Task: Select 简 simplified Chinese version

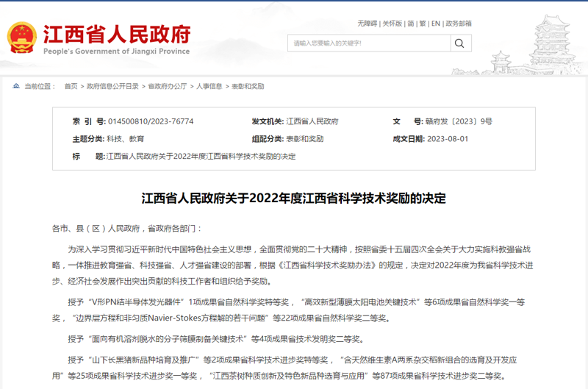Action: point(411,24)
